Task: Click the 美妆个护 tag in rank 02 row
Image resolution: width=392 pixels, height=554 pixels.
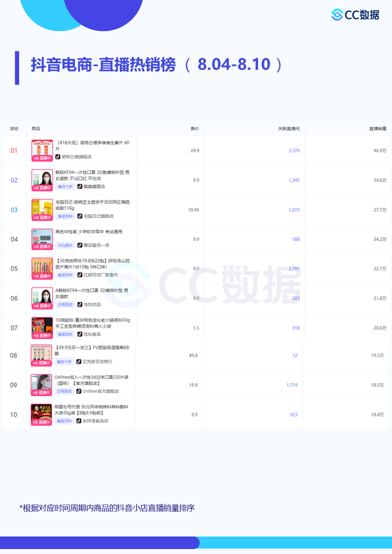Action: 65,186
